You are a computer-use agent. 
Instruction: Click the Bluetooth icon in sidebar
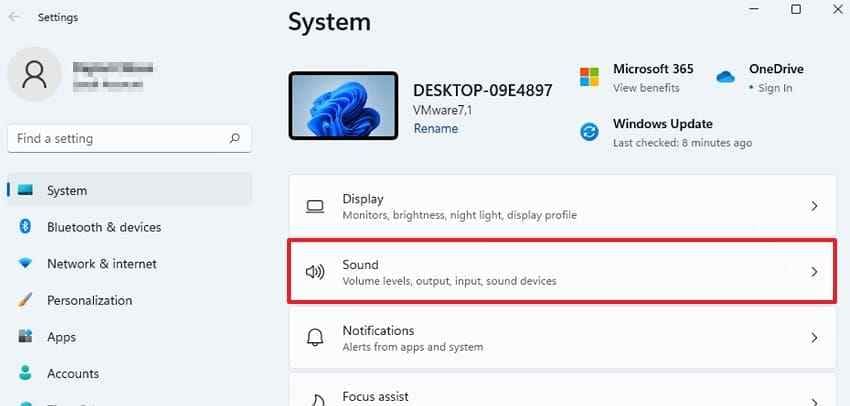pyautogui.click(x=25, y=227)
